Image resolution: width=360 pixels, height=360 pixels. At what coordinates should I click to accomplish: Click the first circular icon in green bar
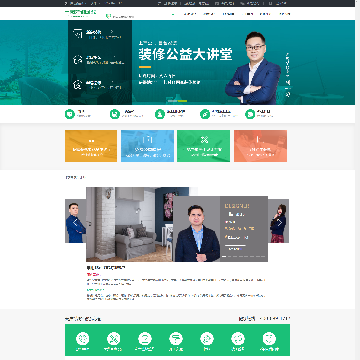(x=82, y=339)
